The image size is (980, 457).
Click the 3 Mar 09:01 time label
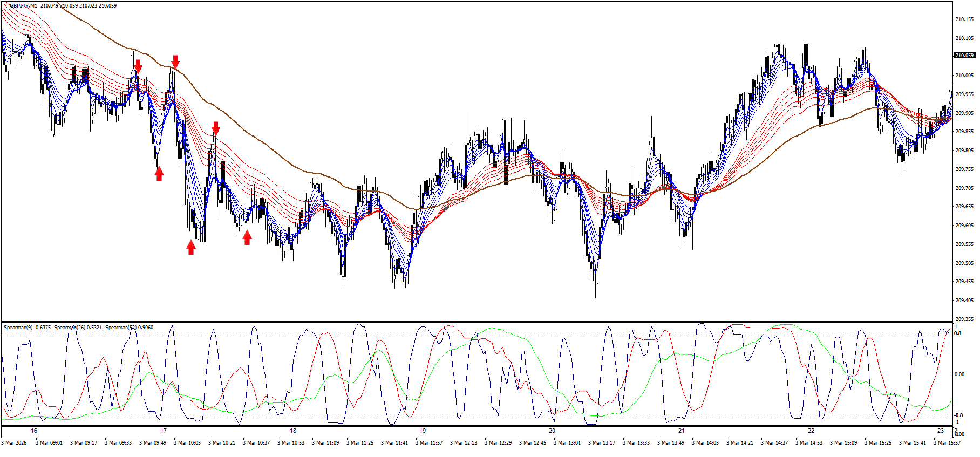tap(49, 443)
